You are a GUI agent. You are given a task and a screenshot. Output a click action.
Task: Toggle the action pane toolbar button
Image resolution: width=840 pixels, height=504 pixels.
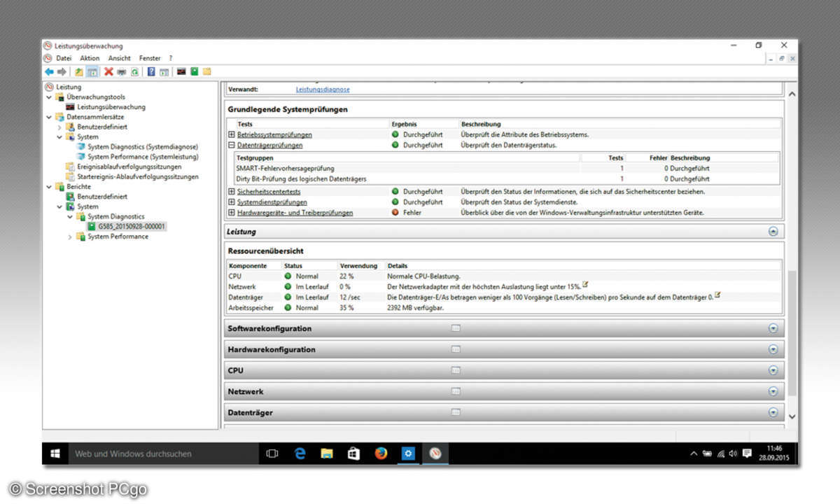[x=164, y=71]
